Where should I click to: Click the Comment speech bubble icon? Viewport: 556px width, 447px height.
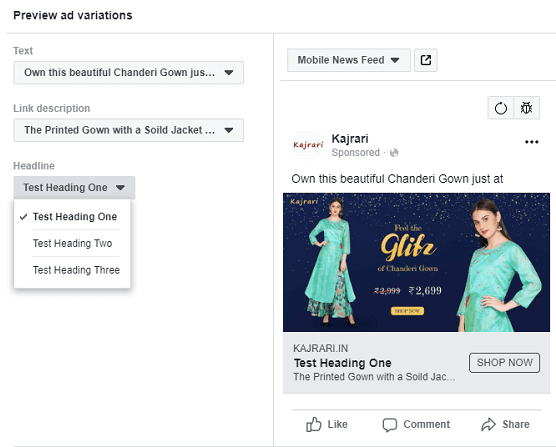389,424
